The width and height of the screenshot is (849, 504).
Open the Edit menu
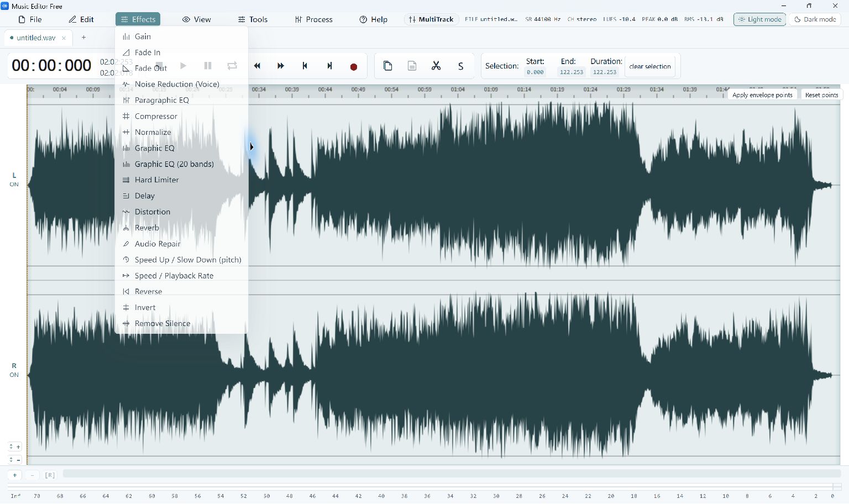[81, 19]
